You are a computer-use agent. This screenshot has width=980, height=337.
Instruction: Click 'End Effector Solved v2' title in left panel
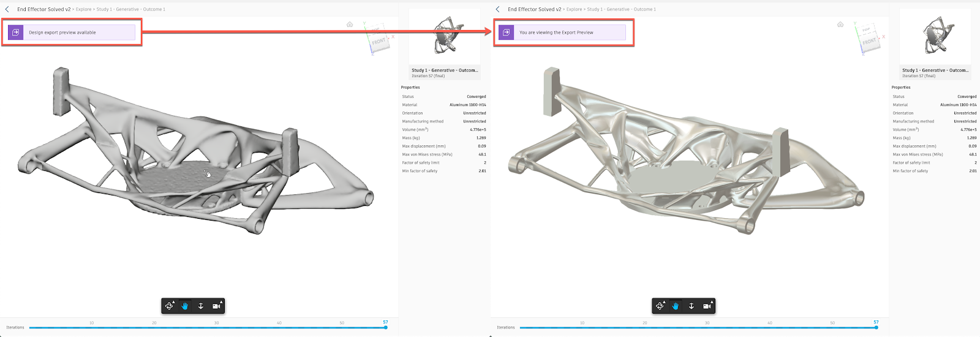coord(43,9)
